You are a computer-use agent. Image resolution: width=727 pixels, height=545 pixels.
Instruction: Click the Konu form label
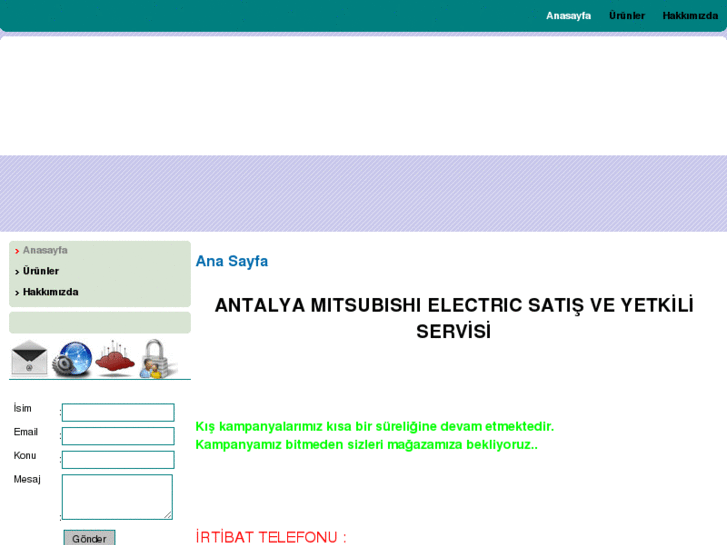25,455
